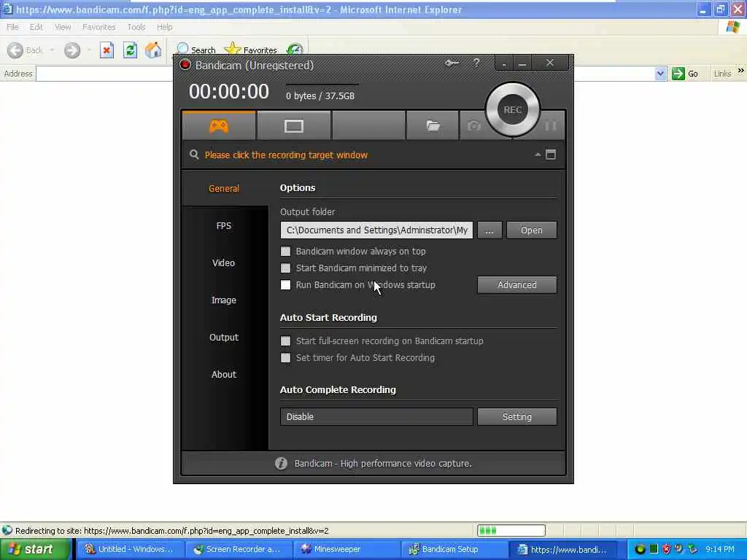Image resolution: width=747 pixels, height=560 pixels.
Task: Click the Internet Explorer Forward arrow
Action: 72,50
